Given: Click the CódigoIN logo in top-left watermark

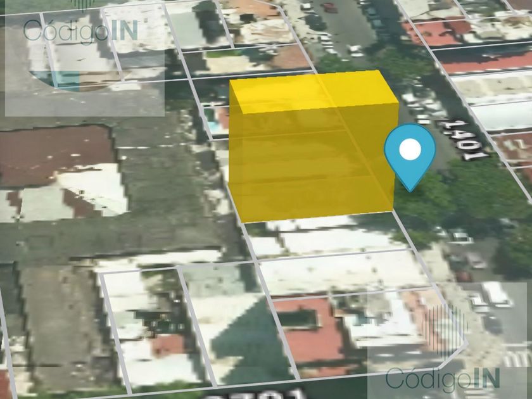Looking at the screenshot, I should pos(80,30).
